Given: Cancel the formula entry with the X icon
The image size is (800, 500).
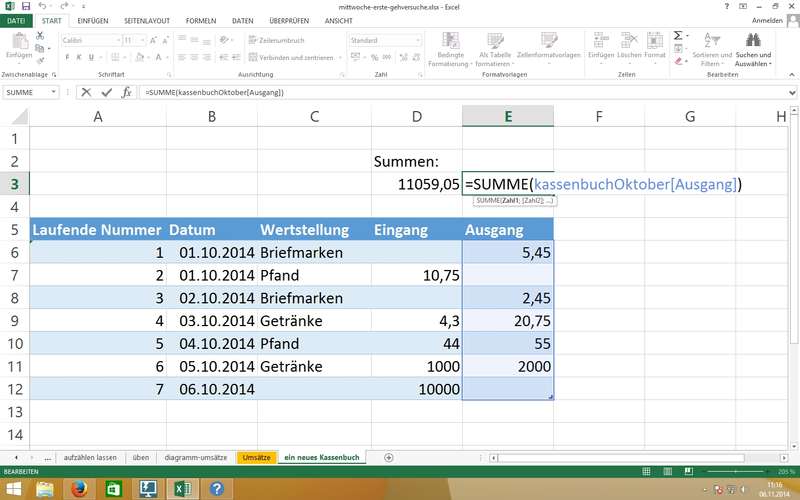Looking at the screenshot, I should coord(86,92).
